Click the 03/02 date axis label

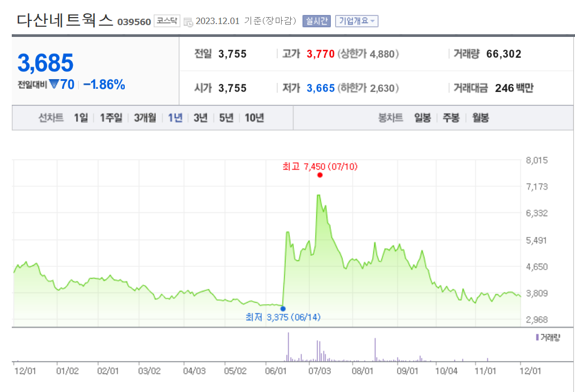tap(149, 371)
